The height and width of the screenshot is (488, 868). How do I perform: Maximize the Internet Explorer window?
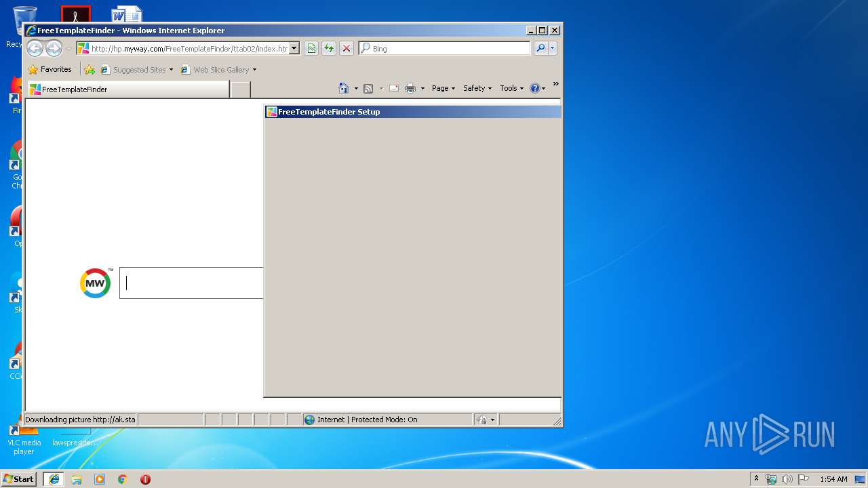[x=542, y=30]
